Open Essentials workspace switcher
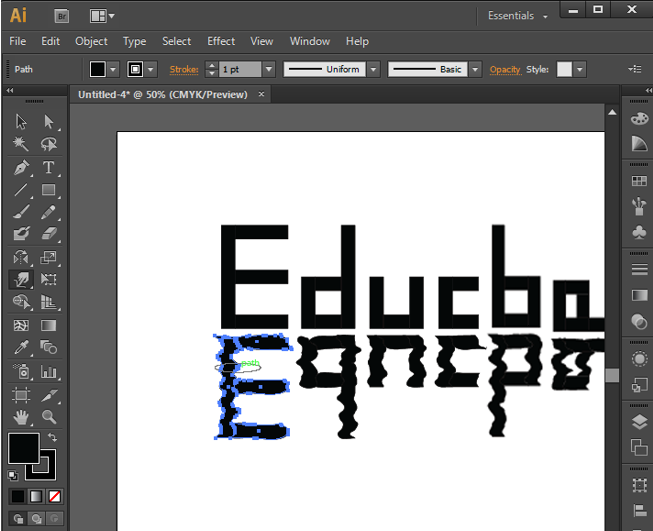653x531 pixels. coord(517,16)
